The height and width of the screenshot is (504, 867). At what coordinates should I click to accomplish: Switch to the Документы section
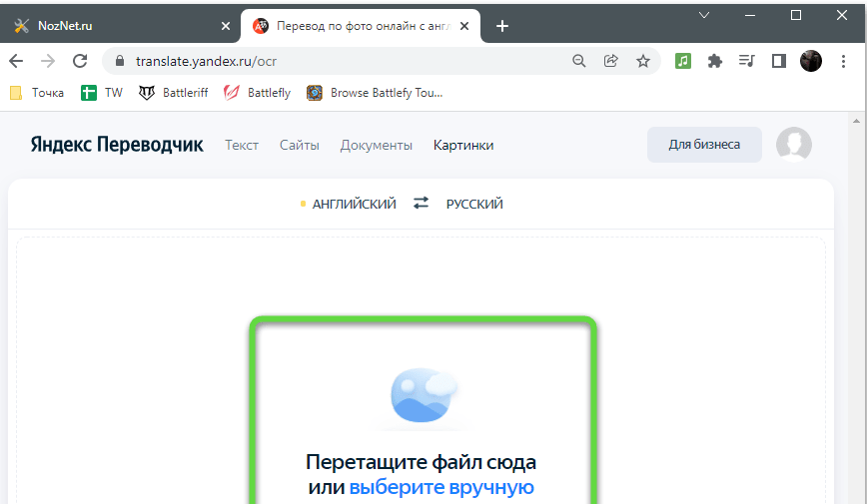pos(376,146)
